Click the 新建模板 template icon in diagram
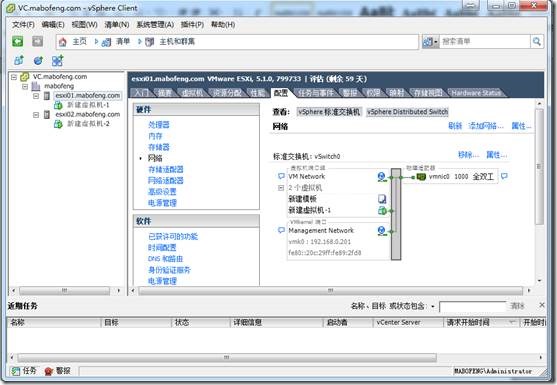Screen dimensions: 557x385 click(x=382, y=199)
